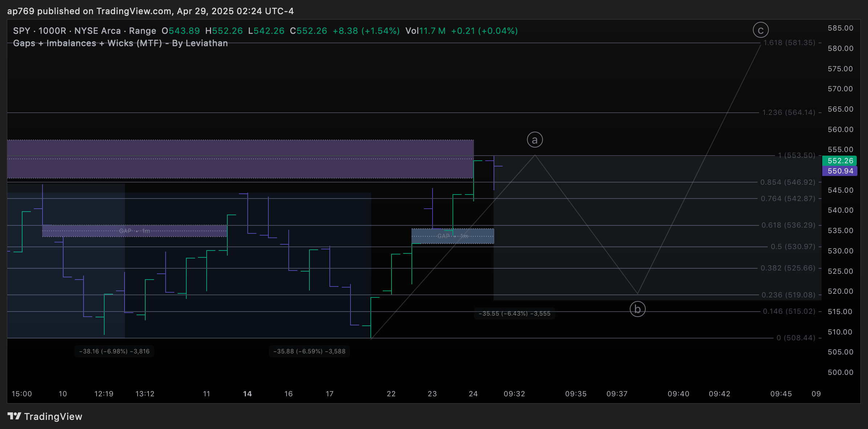Click the 1.618 (581.35) Fibonacci label
Viewport: 868px width, 429px height.
789,43
